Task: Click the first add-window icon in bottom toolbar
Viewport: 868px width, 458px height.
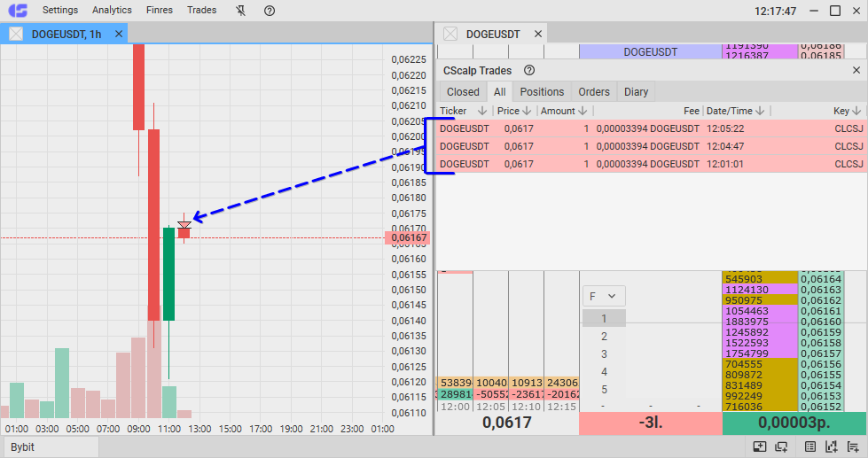Action: pos(760,446)
